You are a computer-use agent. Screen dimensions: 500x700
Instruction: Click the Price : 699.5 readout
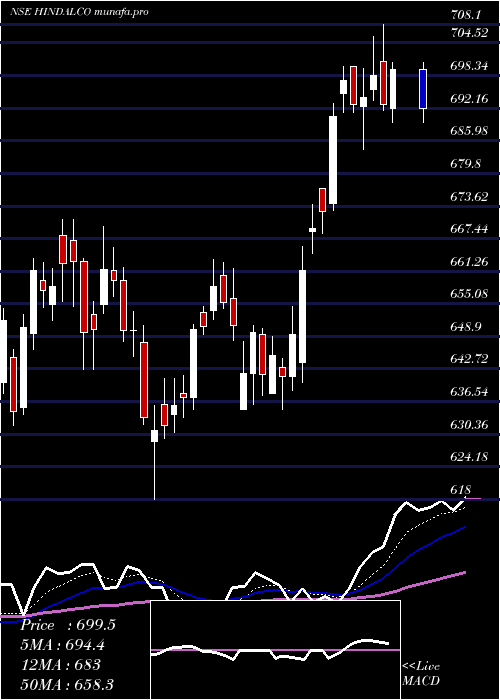68,625
